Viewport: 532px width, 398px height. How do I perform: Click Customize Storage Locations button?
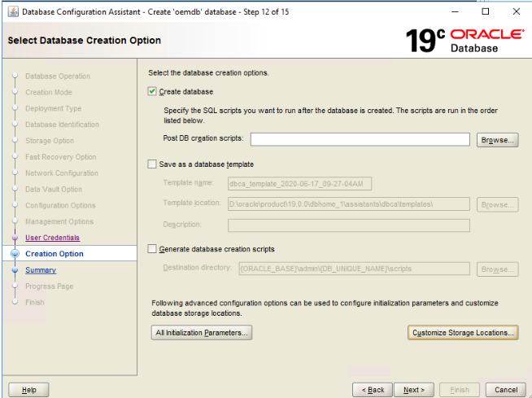click(463, 332)
